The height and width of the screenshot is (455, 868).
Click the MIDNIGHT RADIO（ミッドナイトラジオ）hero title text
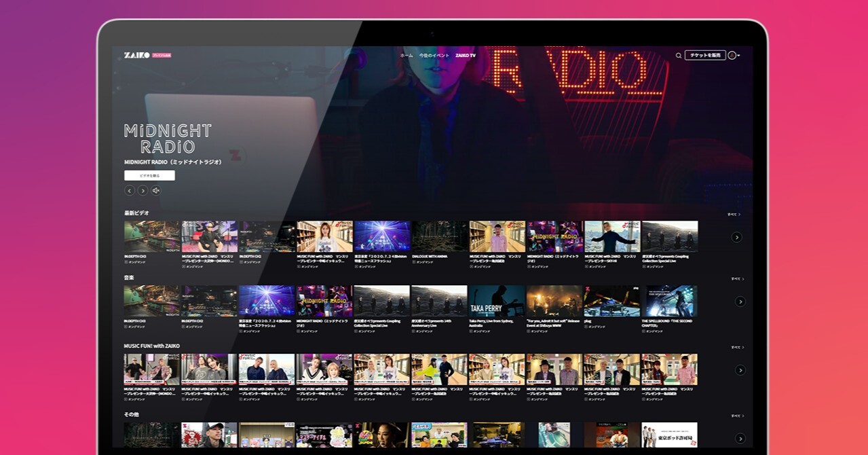point(173,162)
